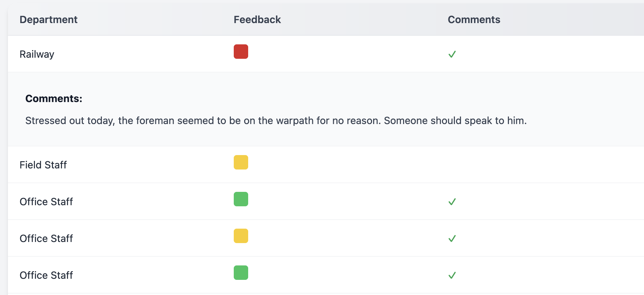644x295 pixels.
Task: Expand the last Office Staff row
Action: pos(46,275)
